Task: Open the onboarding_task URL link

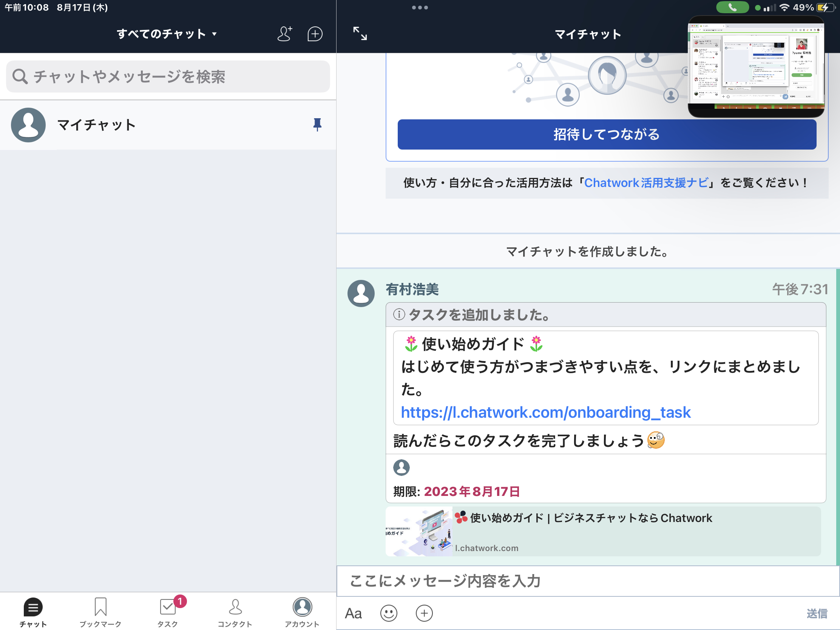Action: pos(545,412)
